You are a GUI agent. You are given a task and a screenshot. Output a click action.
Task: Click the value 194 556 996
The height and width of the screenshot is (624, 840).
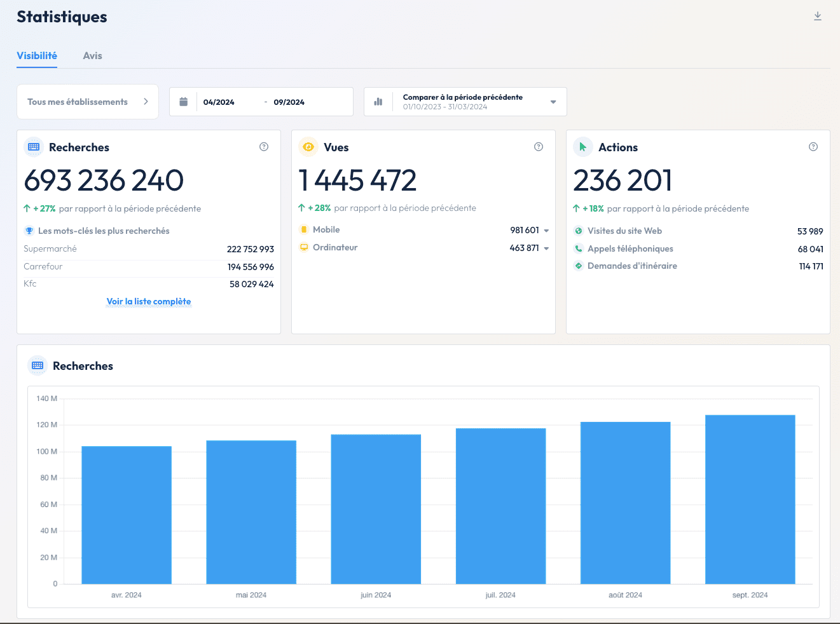click(251, 267)
